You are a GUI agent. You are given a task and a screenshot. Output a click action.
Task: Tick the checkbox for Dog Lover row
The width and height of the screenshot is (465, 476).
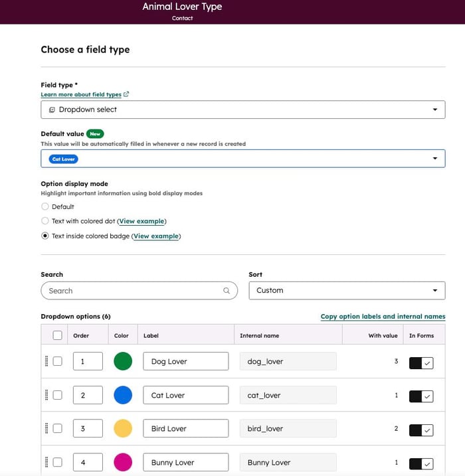tap(57, 361)
